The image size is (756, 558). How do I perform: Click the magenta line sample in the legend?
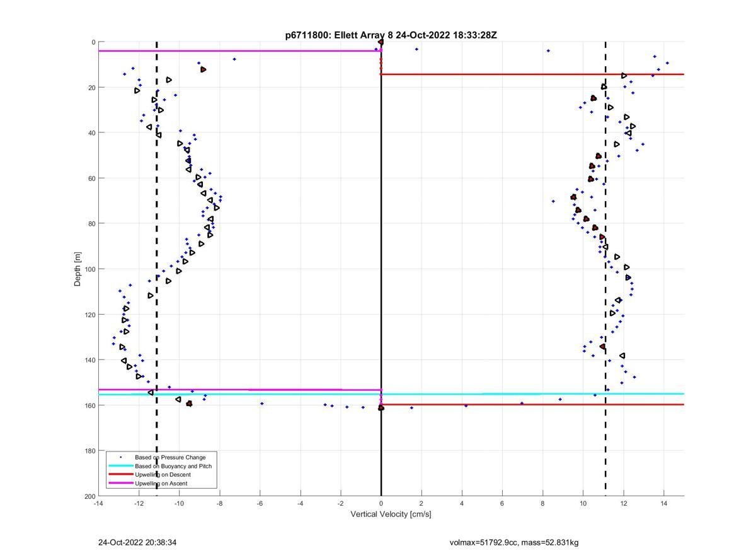(120, 484)
